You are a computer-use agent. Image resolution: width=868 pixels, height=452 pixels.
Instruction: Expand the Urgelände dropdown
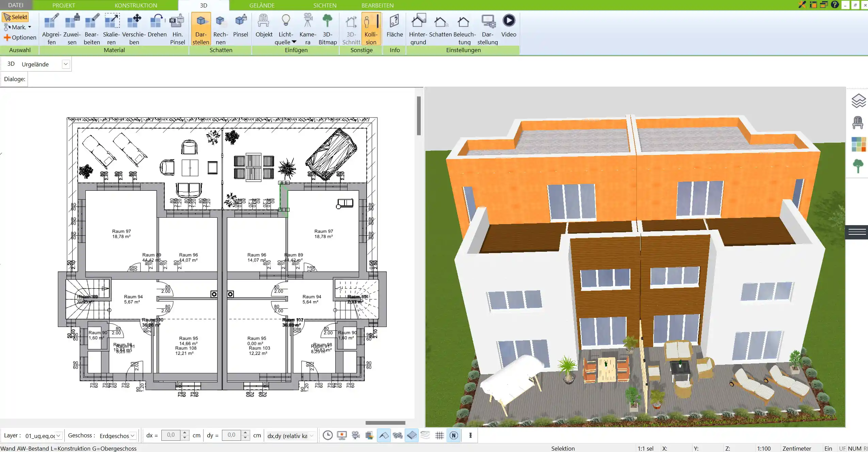(66, 64)
